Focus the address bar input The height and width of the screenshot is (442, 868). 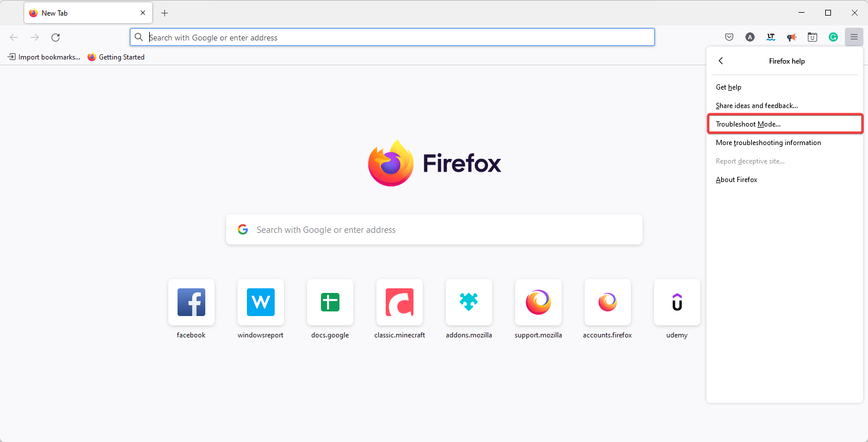pyautogui.click(x=392, y=37)
